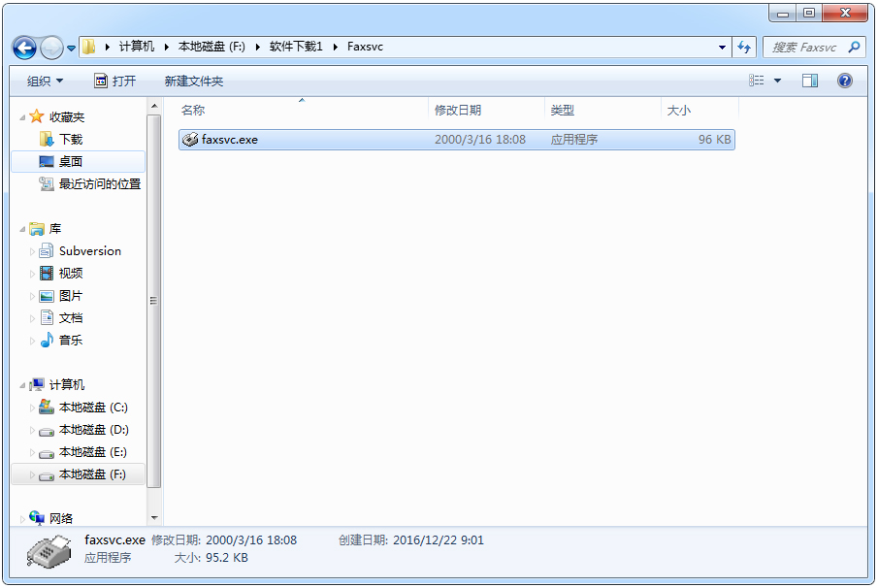The image size is (878, 588).
Task: Toggle the preview pane
Action: pos(810,81)
